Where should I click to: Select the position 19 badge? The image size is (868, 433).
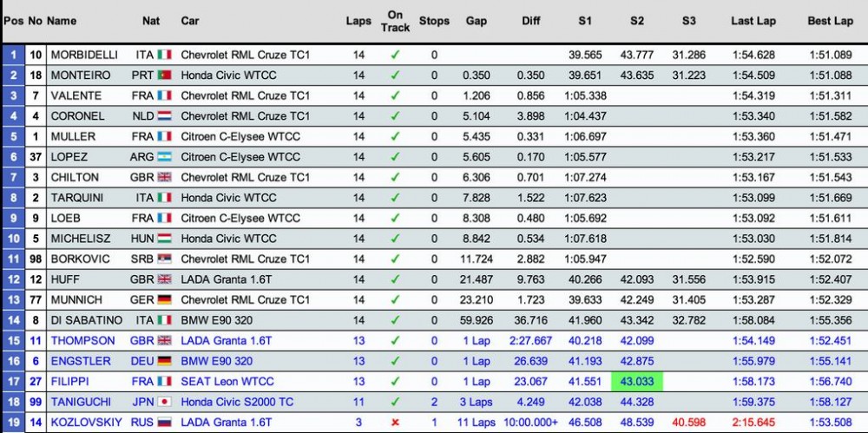tap(12, 423)
